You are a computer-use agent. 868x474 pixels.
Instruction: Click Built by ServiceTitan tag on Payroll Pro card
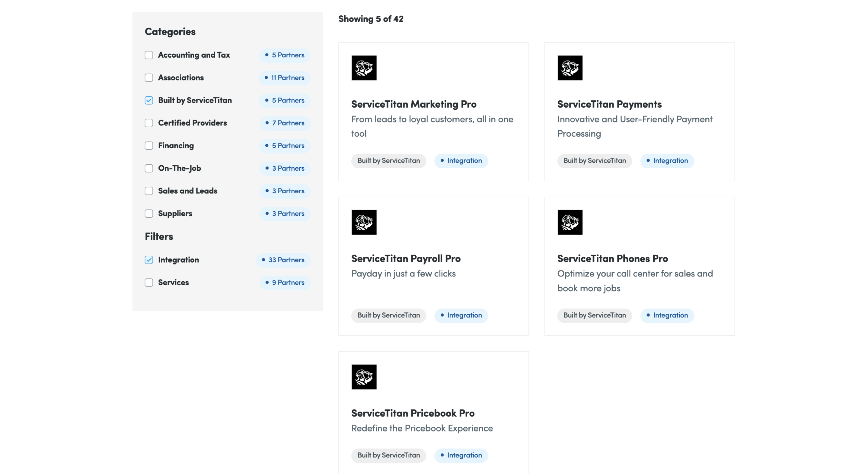click(x=388, y=315)
